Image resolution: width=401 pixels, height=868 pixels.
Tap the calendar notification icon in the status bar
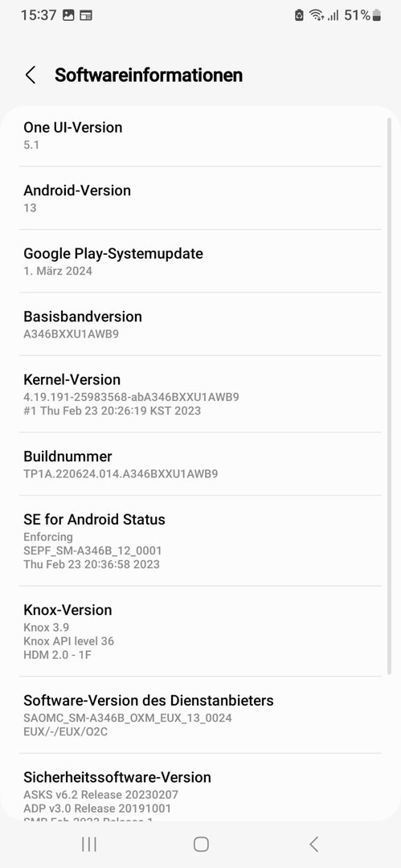pyautogui.click(x=86, y=15)
